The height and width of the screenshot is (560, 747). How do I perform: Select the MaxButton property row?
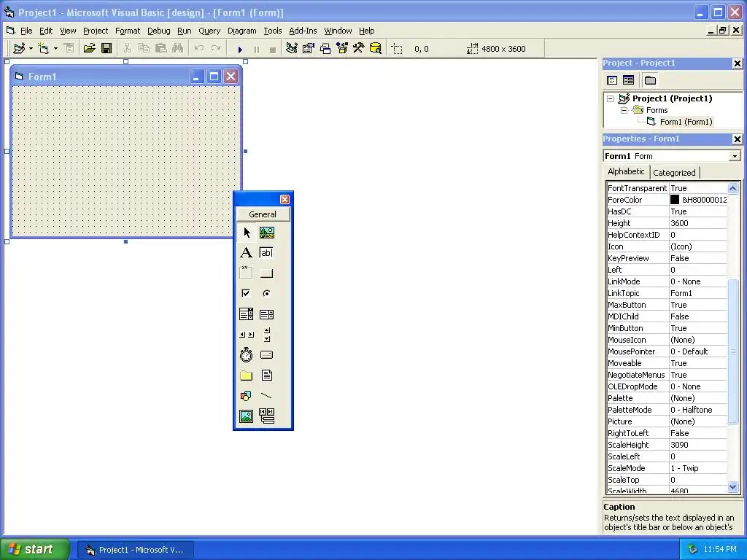[x=667, y=305]
